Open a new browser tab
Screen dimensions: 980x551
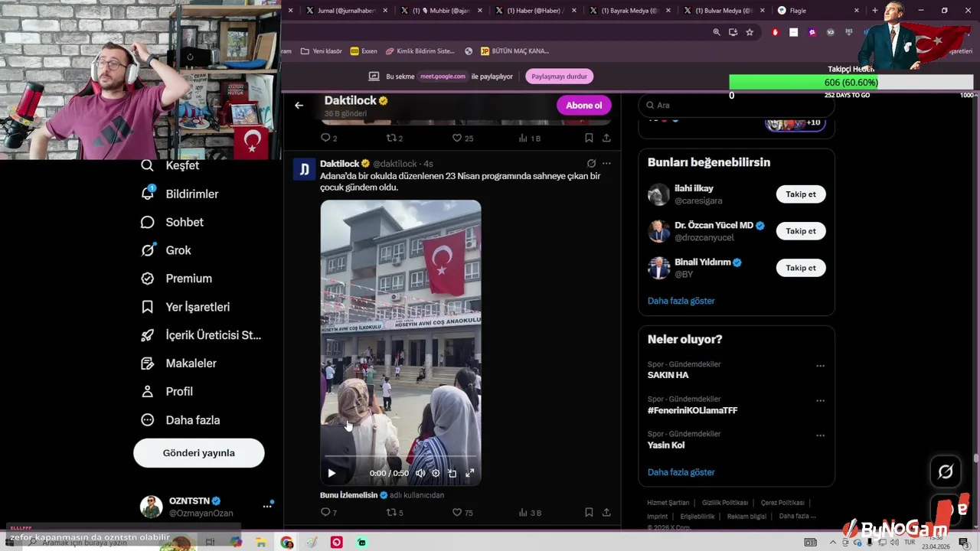point(875,11)
